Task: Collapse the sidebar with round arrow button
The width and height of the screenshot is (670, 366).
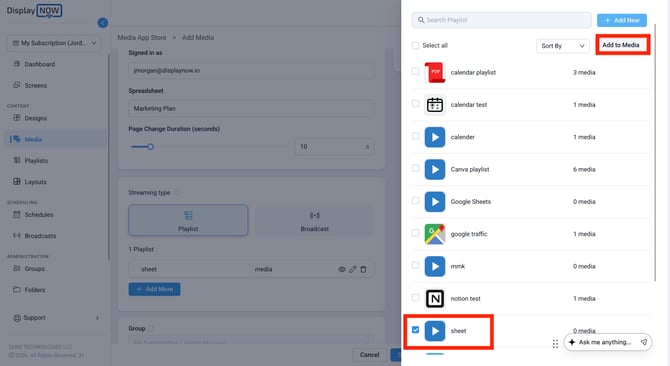Action: coord(103,23)
